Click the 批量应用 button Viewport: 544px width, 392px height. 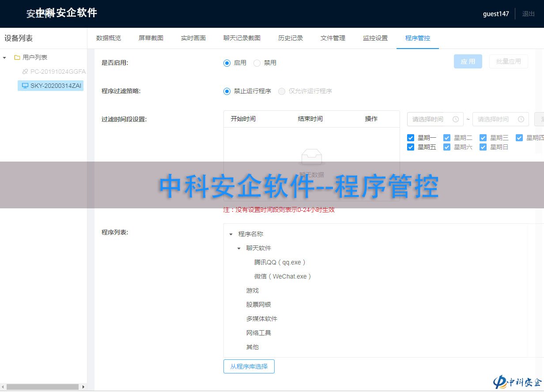[509, 61]
